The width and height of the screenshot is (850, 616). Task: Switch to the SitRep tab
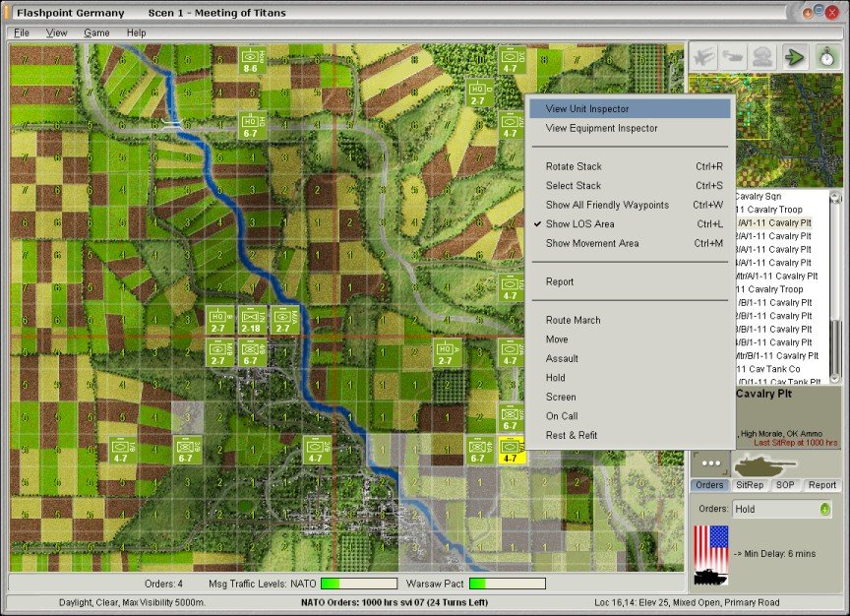[750, 485]
